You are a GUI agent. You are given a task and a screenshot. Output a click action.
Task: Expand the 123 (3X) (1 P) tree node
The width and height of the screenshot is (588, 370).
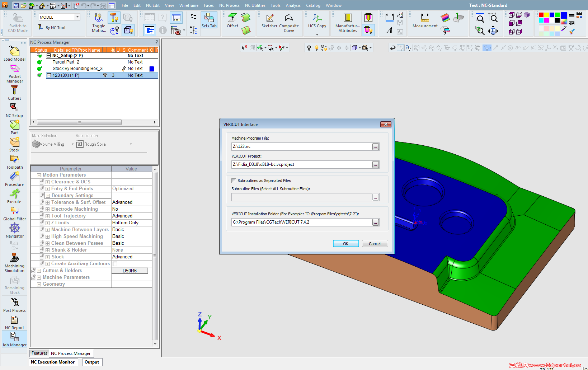point(49,75)
